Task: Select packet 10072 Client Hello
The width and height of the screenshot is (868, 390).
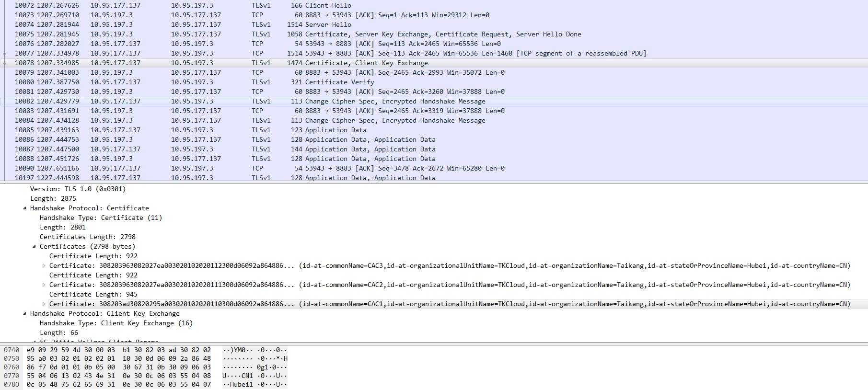Action: tap(434, 5)
